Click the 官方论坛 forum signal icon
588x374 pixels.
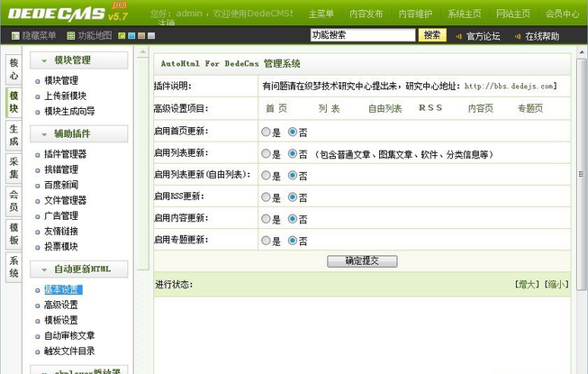tap(457, 36)
